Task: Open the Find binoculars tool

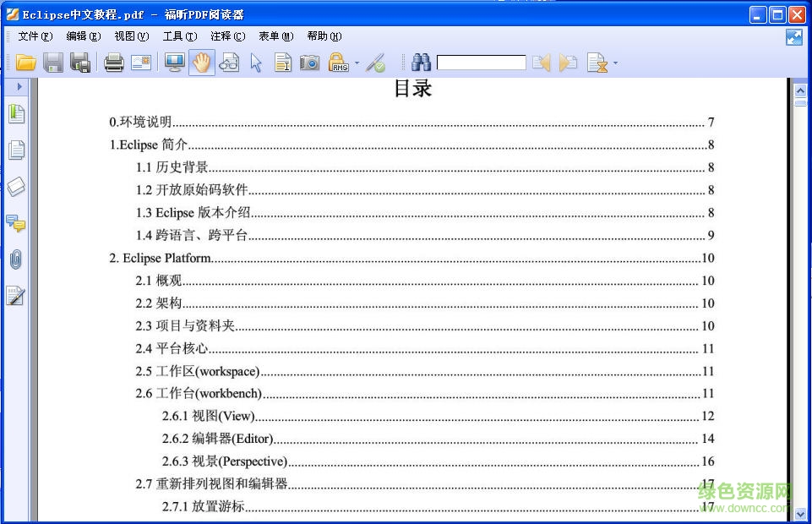Action: click(421, 62)
